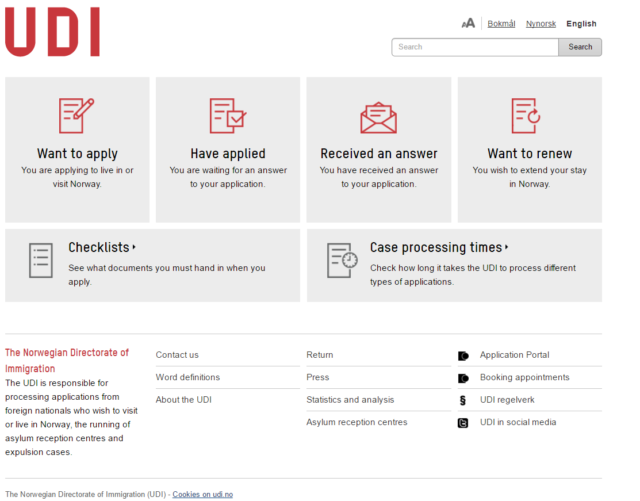Click the Have applied checkmark document icon
Image resolution: width=640 pixels, height=501 pixels.
[228, 116]
